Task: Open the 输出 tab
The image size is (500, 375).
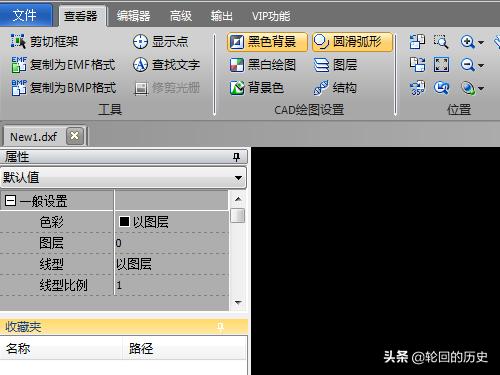Action: pyautogui.click(x=222, y=16)
